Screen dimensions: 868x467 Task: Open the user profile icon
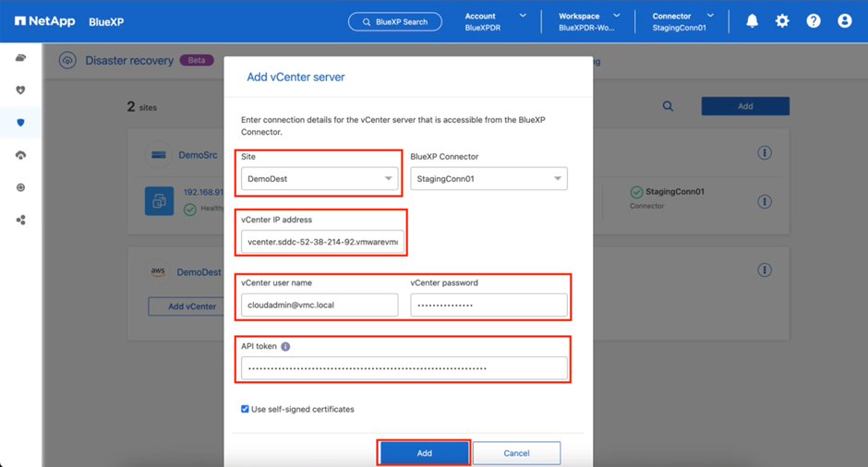tap(844, 20)
